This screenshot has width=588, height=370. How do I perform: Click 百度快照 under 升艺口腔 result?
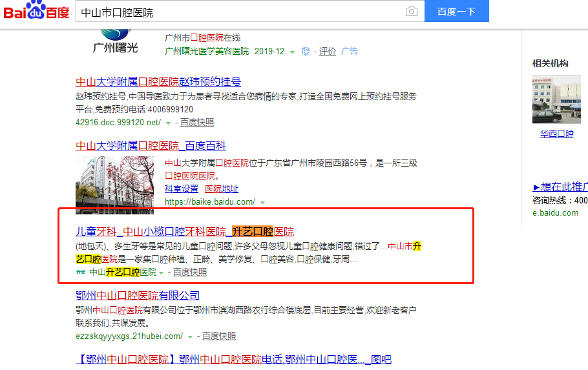(x=190, y=272)
